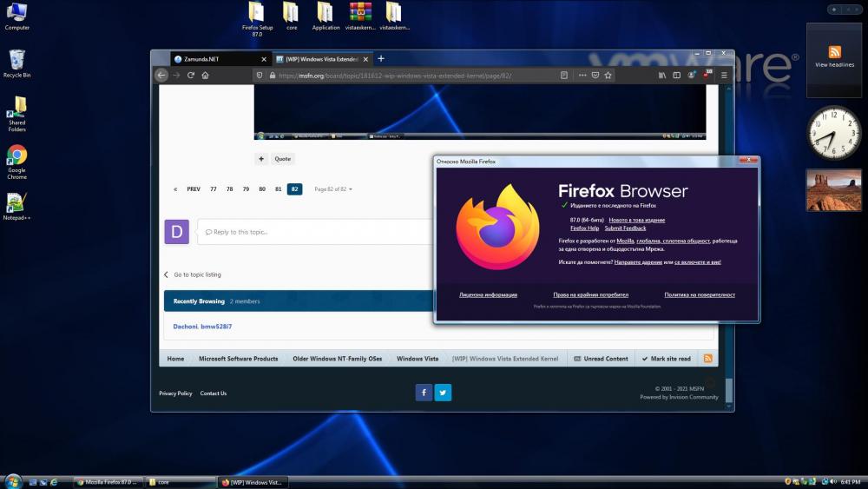Expand the 'Page 82 of 82' dropdown
This screenshot has width=868, height=489.
[333, 189]
